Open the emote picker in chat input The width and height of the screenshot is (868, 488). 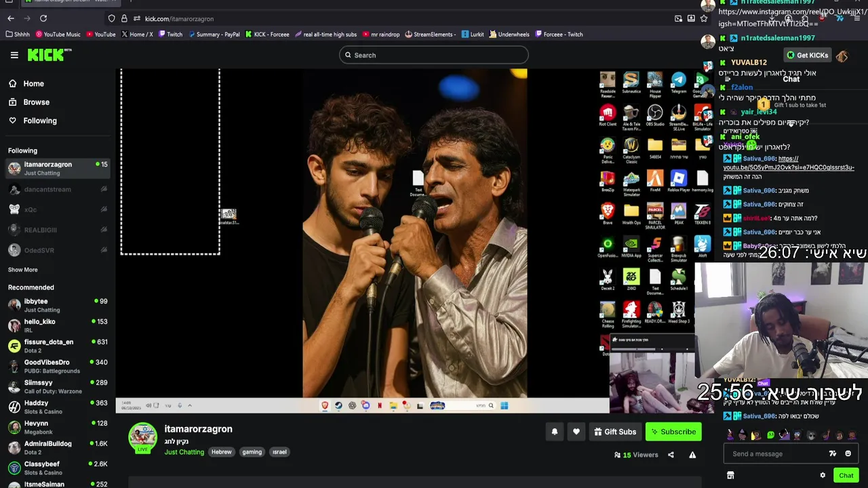coord(848,454)
